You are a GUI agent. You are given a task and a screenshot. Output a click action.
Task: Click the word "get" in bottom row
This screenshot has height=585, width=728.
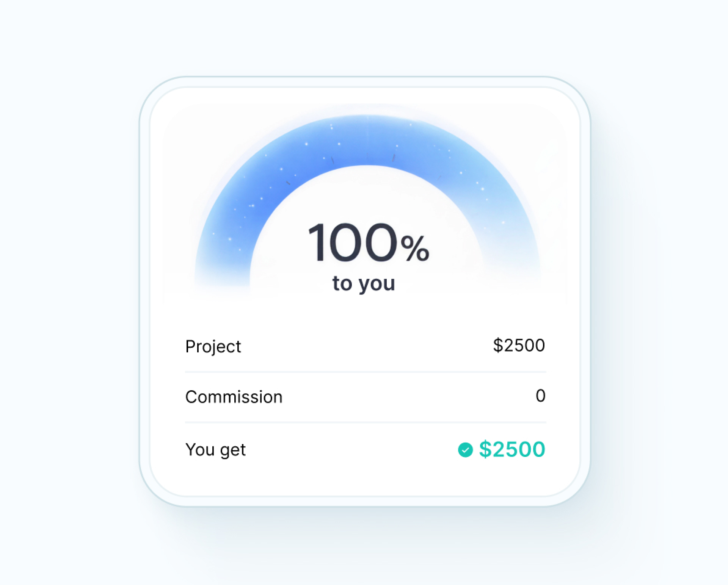point(233,450)
